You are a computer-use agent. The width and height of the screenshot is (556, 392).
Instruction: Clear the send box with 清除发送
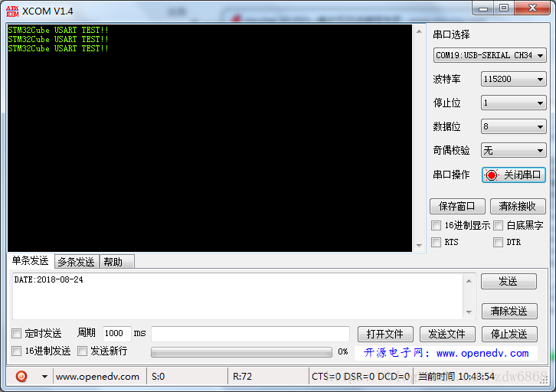click(x=509, y=311)
